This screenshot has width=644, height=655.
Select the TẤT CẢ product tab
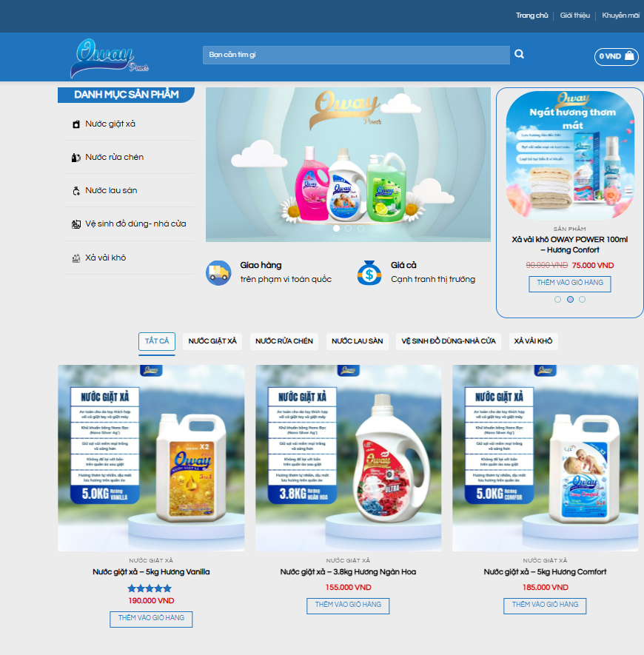[x=157, y=341]
